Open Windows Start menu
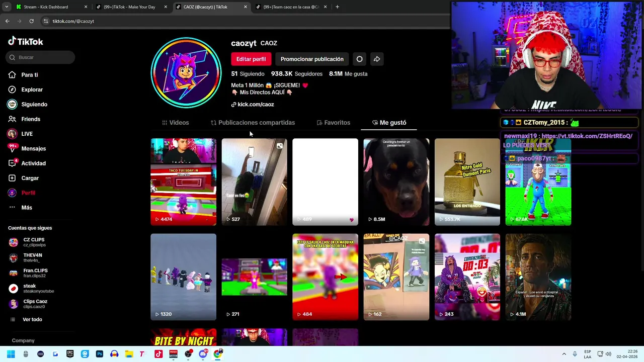The image size is (644, 362). tap(11, 354)
